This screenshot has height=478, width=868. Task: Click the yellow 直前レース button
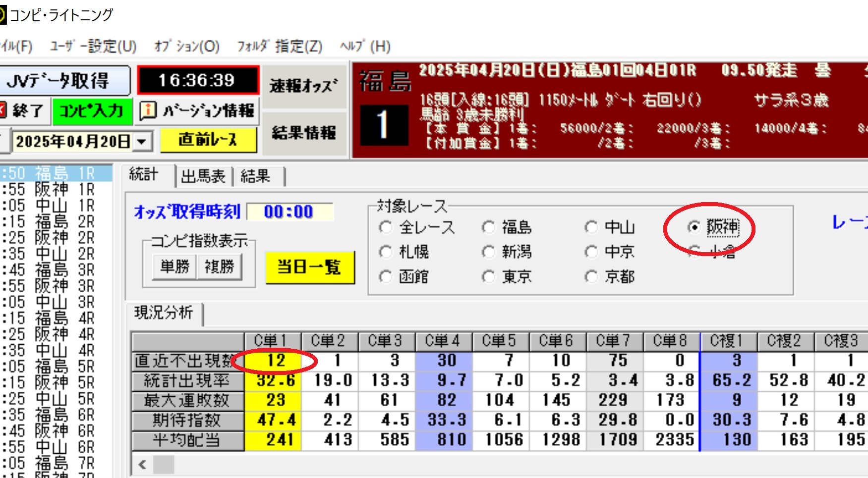[x=208, y=141]
